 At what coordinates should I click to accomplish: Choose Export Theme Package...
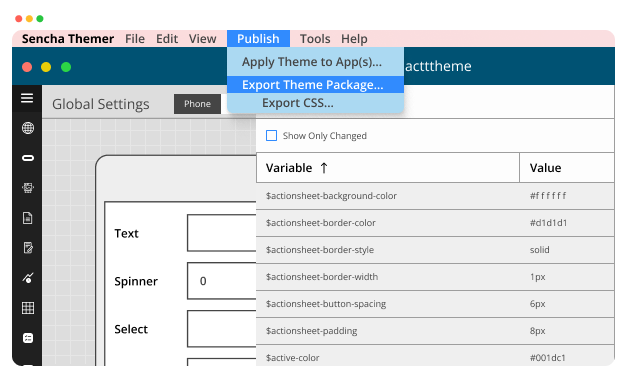point(315,85)
